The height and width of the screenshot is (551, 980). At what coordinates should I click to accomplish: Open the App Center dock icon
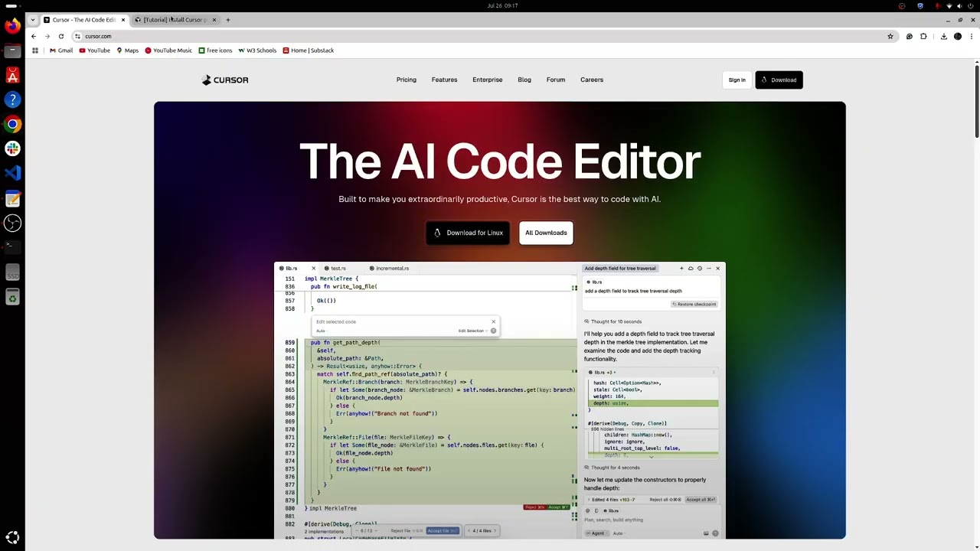tap(12, 75)
